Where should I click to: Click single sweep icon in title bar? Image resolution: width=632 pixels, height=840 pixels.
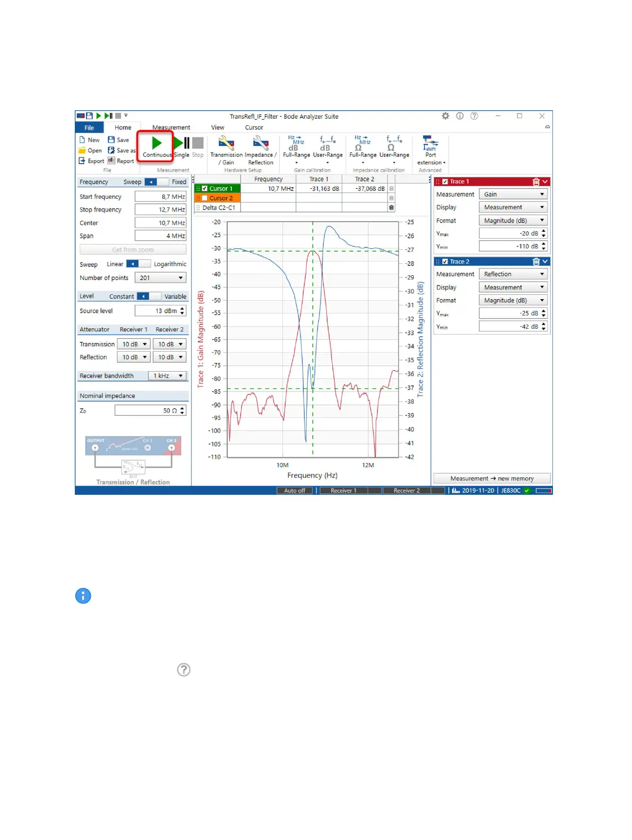pyautogui.click(x=108, y=116)
